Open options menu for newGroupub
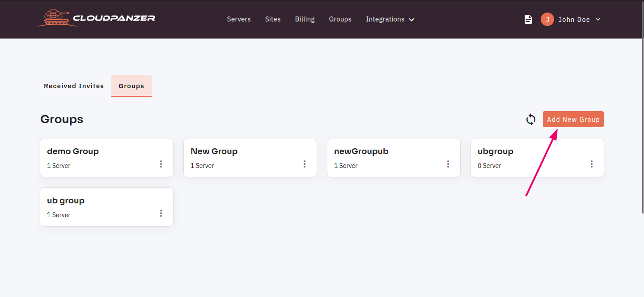Viewport: 644px width, 297px height. [x=448, y=164]
